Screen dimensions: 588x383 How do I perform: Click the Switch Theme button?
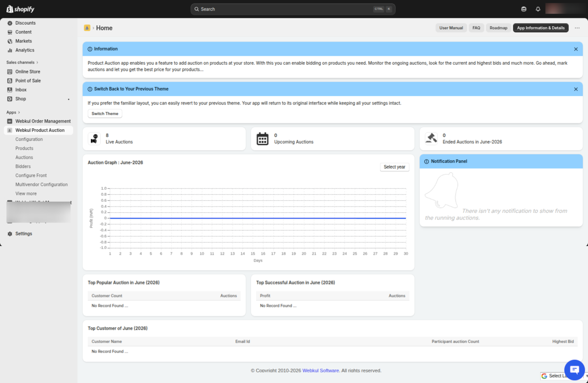(105, 113)
